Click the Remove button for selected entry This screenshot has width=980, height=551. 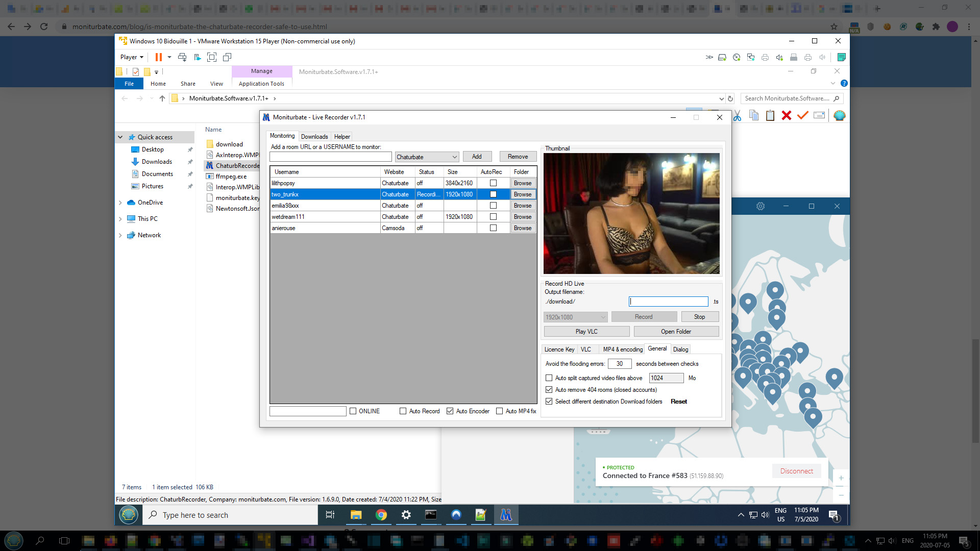[518, 156]
